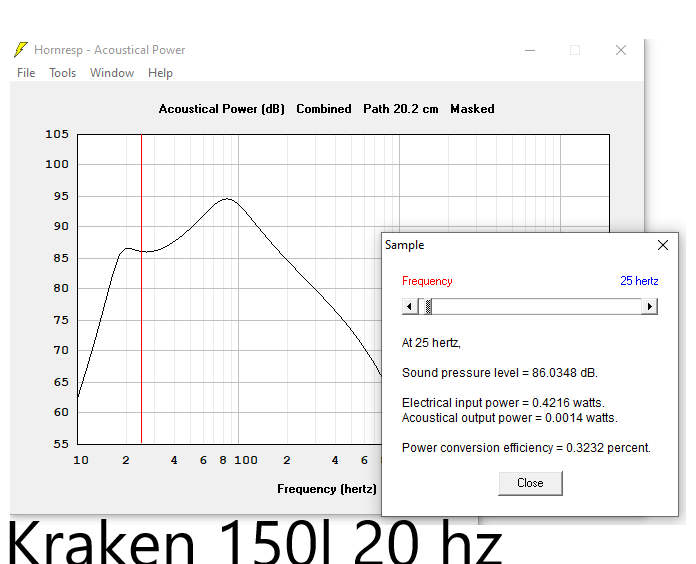Click the 'Kraken 150l 20 hz' caption text
This screenshot has height=564, width=696.
[255, 541]
